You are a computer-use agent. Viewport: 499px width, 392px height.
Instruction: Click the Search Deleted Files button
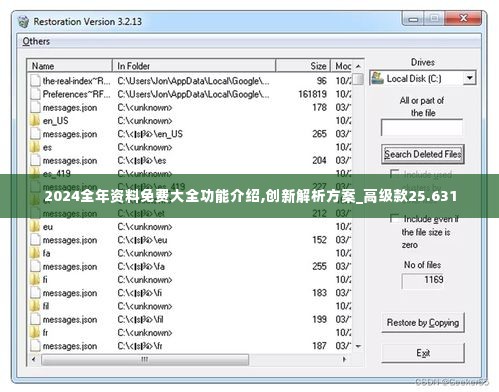tap(423, 154)
